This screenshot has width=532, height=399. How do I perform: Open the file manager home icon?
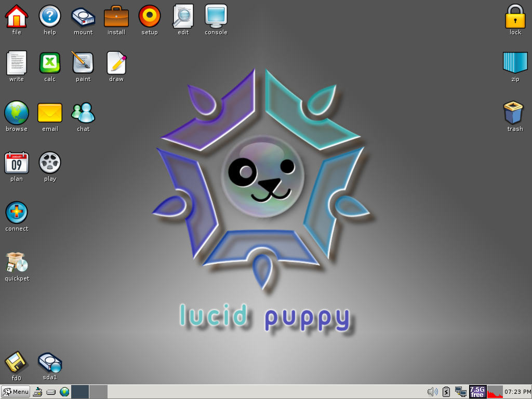[x=16, y=16]
